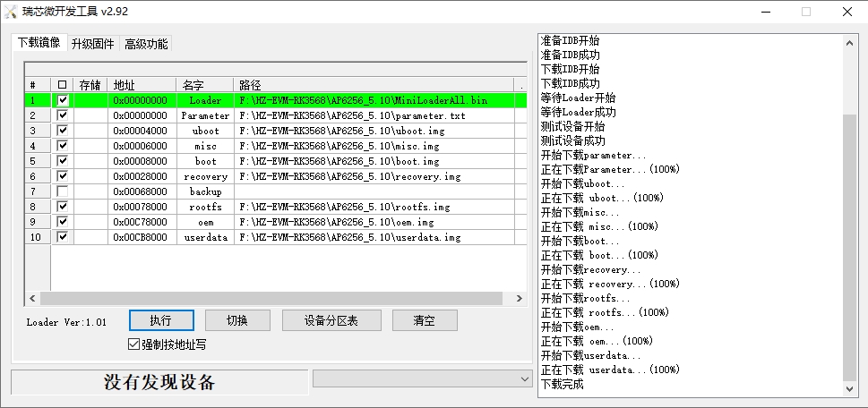Click the 存储 column header
The height and width of the screenshot is (408, 868).
tap(90, 85)
